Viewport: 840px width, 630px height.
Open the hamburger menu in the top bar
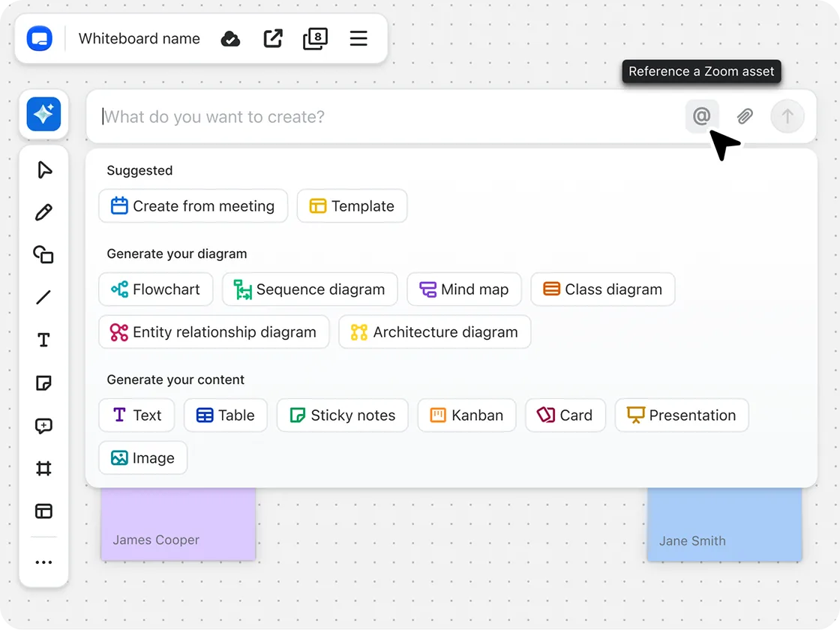point(358,38)
